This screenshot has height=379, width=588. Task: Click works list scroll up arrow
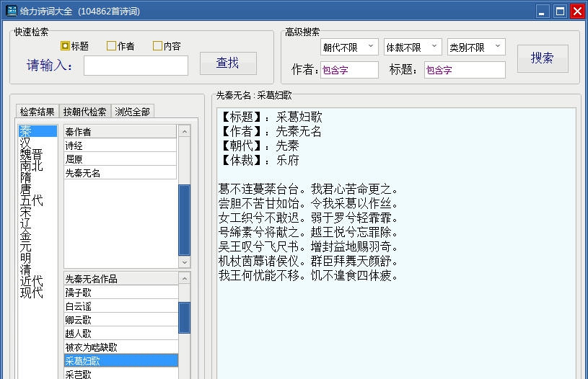184,278
